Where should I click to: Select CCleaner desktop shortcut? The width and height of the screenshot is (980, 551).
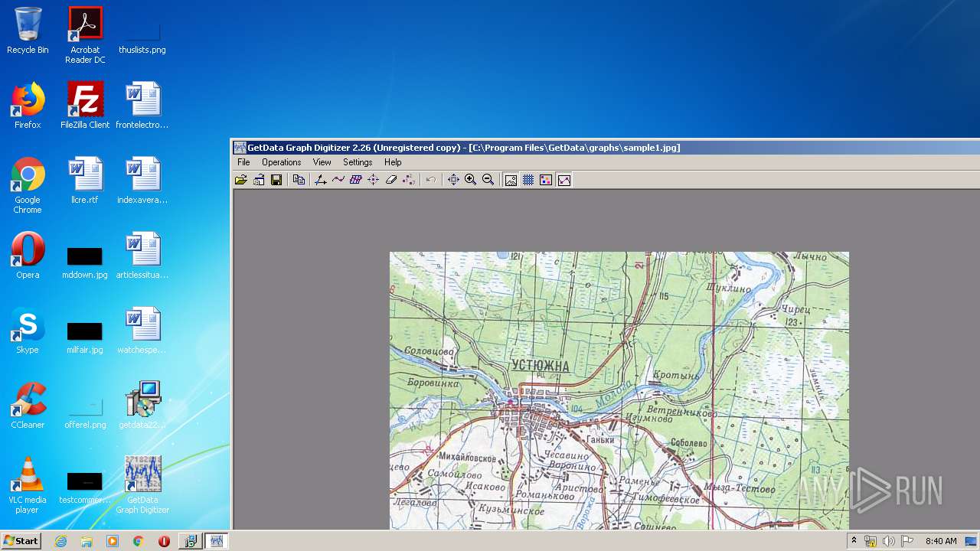pos(28,406)
